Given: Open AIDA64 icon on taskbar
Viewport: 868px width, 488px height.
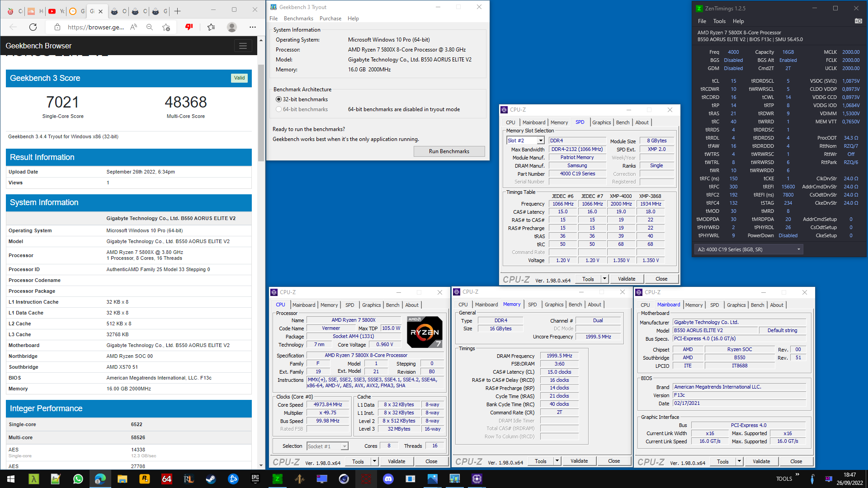Looking at the screenshot, I should (x=166, y=479).
